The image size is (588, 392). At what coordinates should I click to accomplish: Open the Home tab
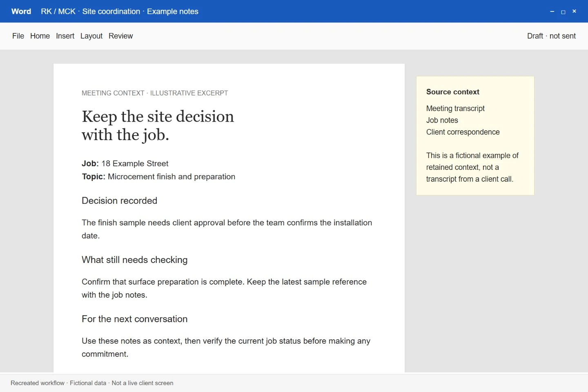coord(40,36)
